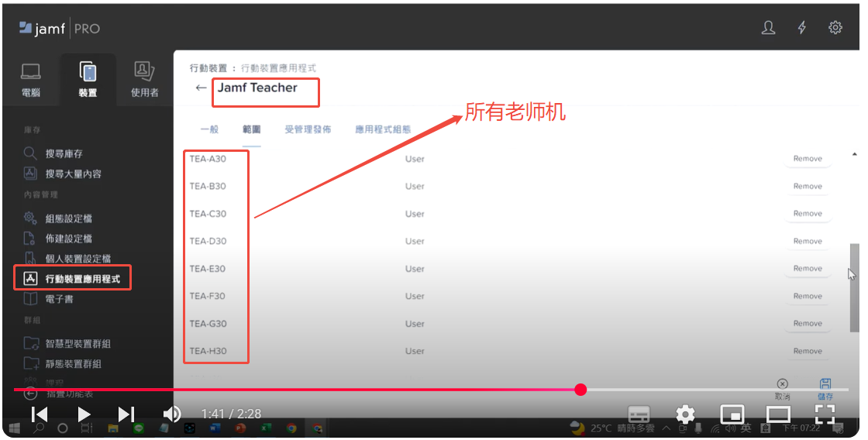Select 行動裝置應用程式 in sidebar
This screenshot has height=440, width=868.
click(x=72, y=278)
